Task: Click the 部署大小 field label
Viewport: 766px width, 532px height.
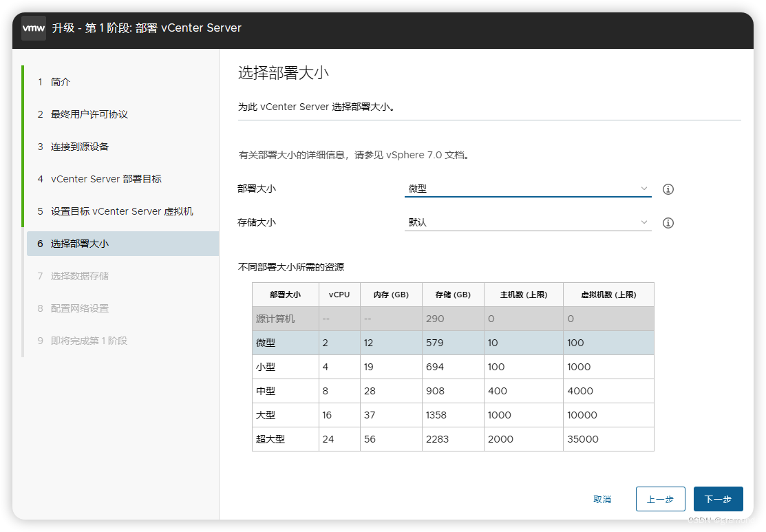Action: [x=257, y=189]
